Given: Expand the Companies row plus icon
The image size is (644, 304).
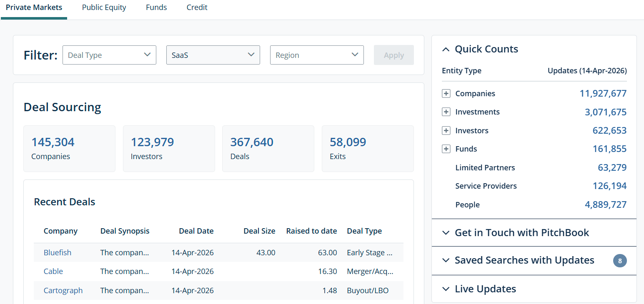Looking at the screenshot, I should [446, 93].
